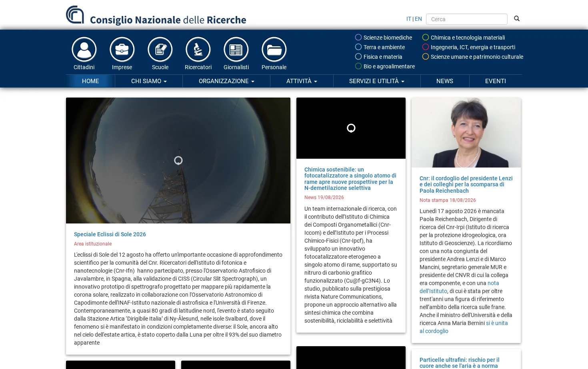Expand the ATTIVITÀ dropdown menu
The width and height of the screenshot is (588, 369).
coord(302,81)
